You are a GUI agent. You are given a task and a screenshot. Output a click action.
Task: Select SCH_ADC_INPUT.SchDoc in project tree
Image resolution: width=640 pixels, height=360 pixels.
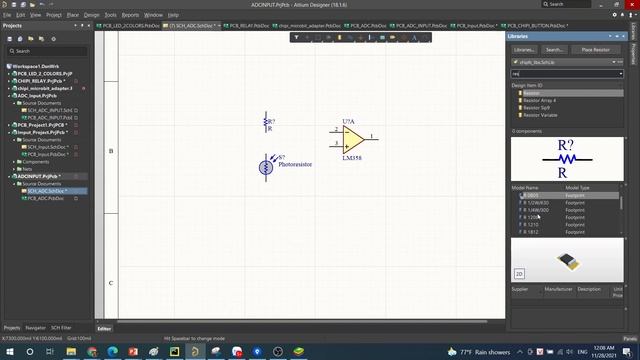coord(50,110)
